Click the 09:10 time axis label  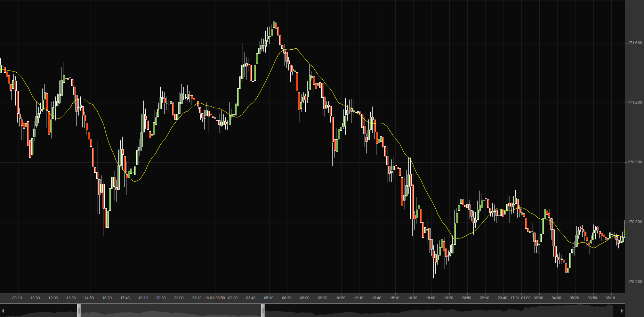[x=17, y=298]
